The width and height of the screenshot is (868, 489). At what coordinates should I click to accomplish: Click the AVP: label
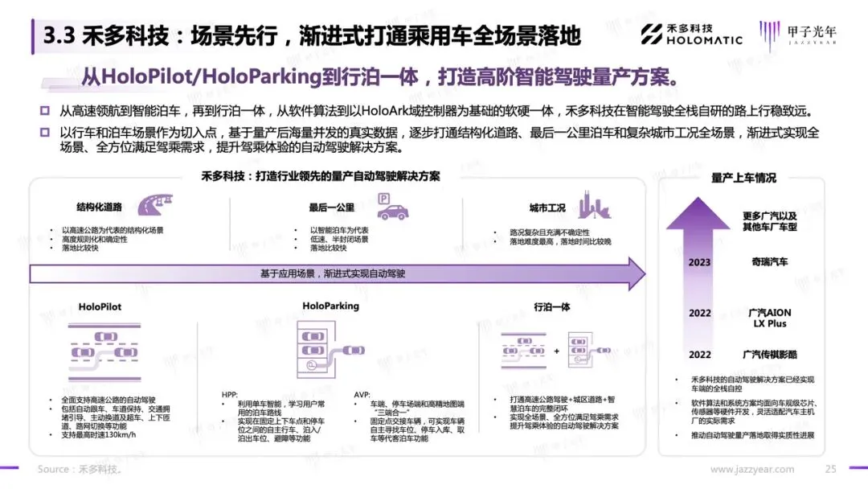[362, 394]
